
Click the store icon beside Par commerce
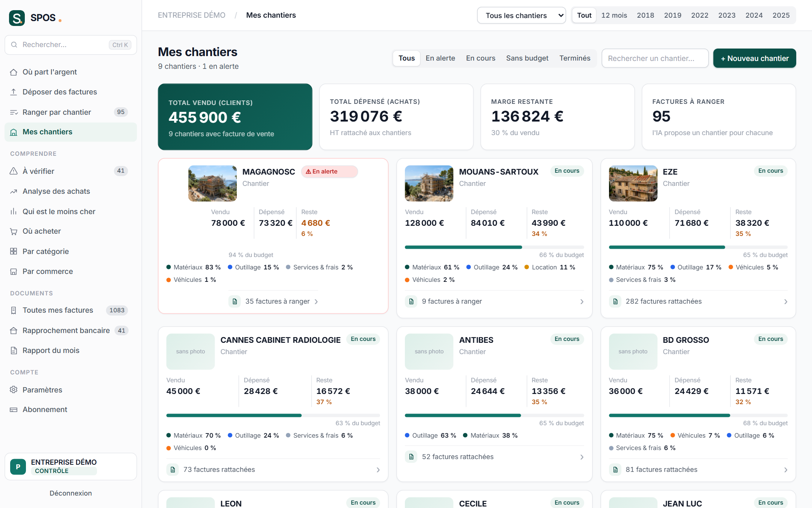click(x=14, y=271)
